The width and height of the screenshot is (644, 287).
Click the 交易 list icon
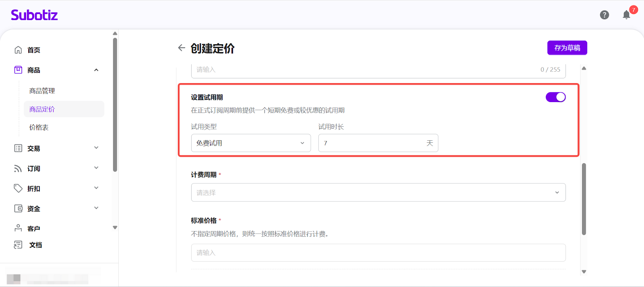(x=18, y=148)
